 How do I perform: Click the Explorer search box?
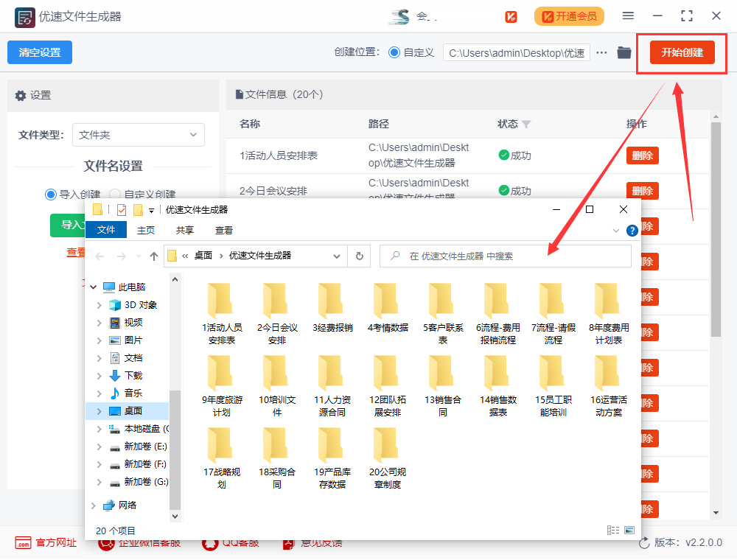[x=506, y=256]
